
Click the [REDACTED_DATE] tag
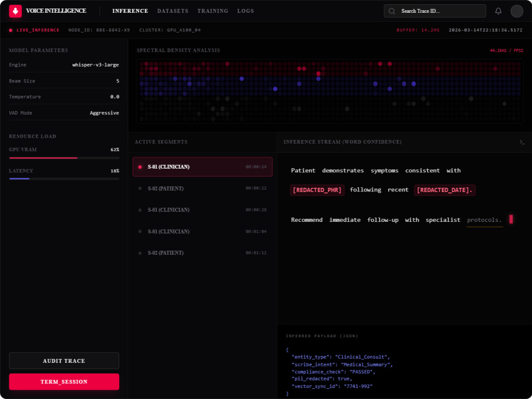[444, 190]
